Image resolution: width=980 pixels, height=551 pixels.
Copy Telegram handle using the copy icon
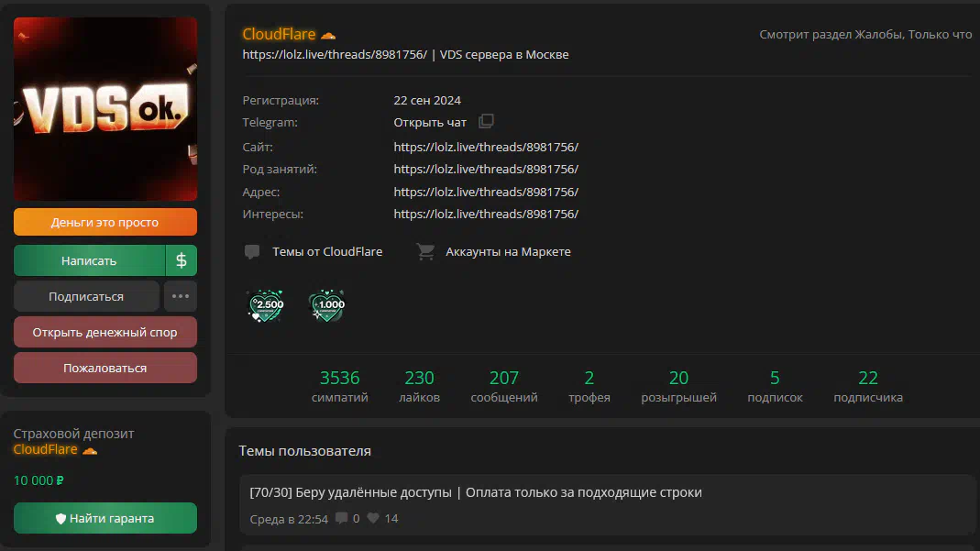486,121
